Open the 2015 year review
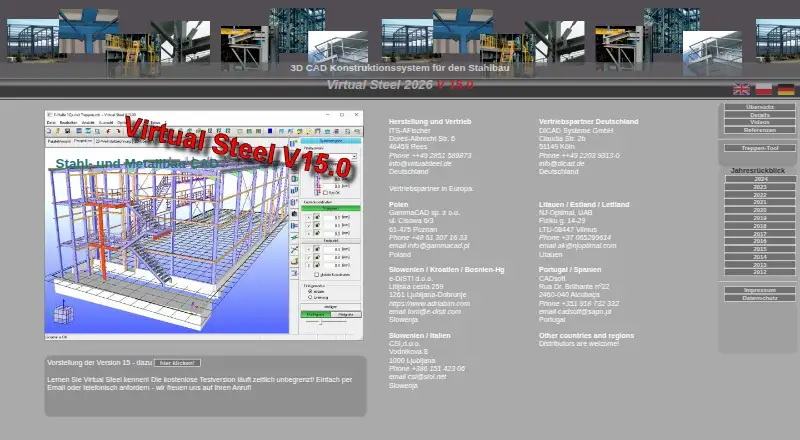The image size is (800, 440). tap(760, 249)
